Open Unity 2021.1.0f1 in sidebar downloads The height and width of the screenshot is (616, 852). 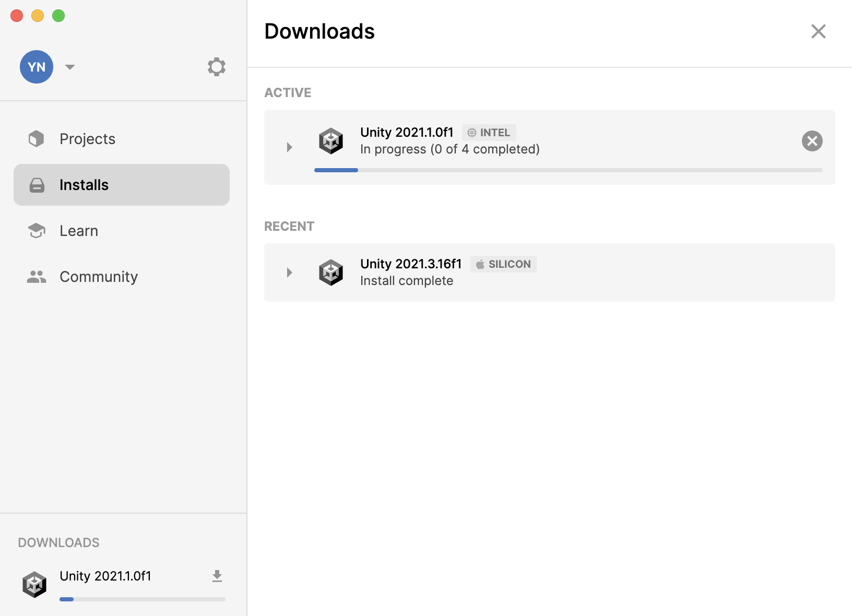point(105,576)
